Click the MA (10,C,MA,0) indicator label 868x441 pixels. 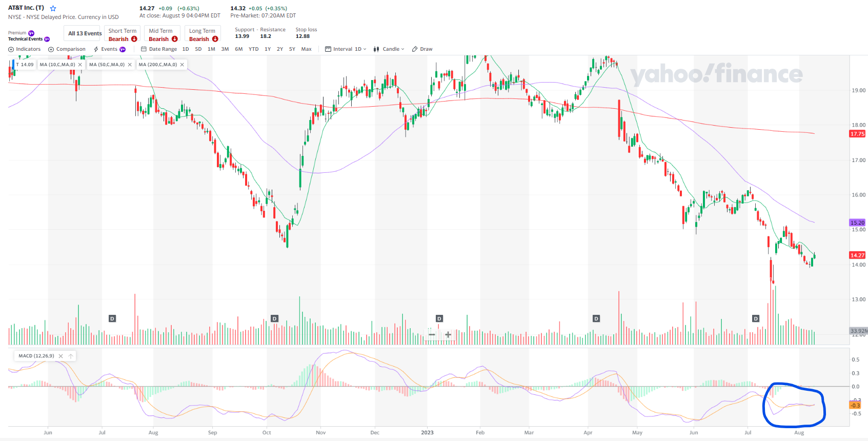tap(57, 65)
